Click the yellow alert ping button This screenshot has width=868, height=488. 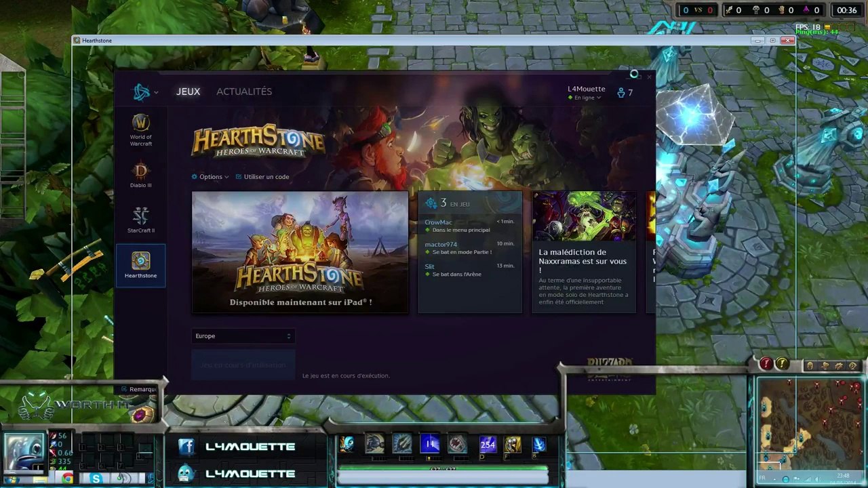coord(782,364)
